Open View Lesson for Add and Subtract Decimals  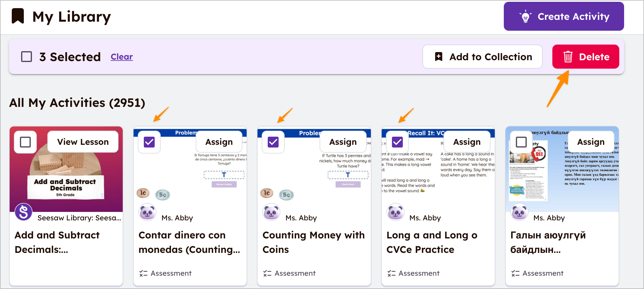83,142
